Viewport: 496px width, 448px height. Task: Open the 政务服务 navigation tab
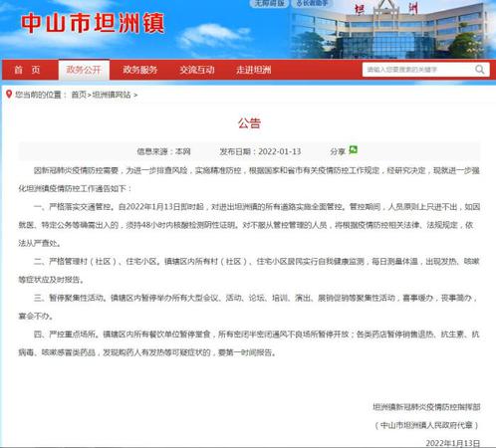point(139,70)
